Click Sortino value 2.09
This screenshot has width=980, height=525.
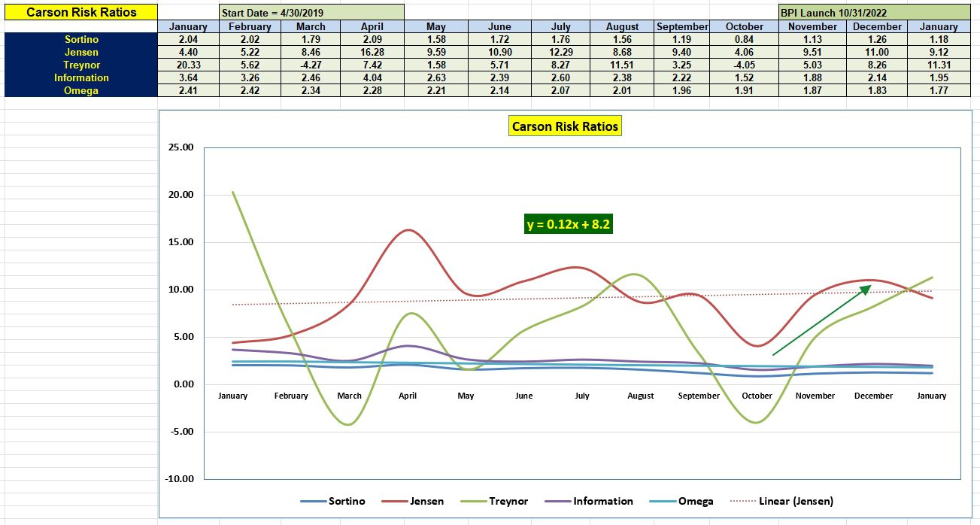372,39
